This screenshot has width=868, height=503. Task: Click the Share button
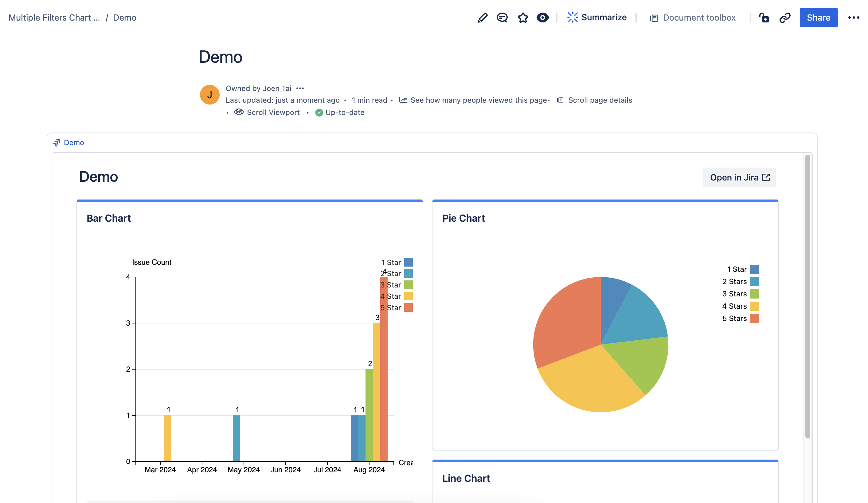819,17
